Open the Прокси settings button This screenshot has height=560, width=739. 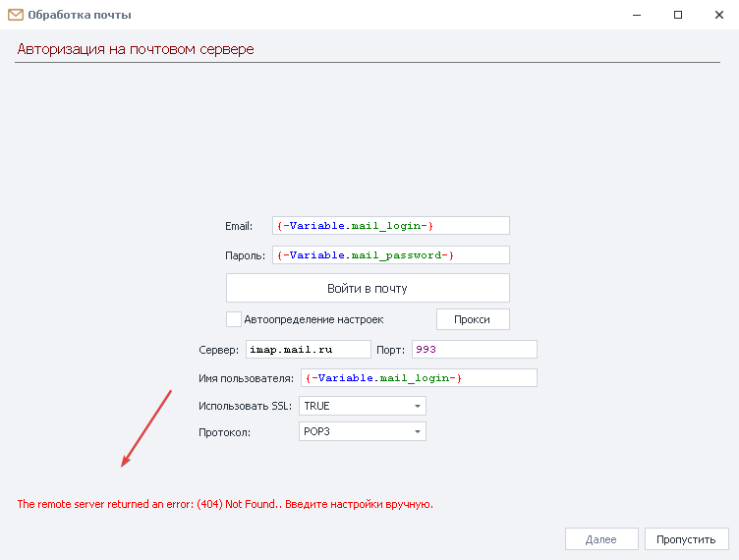pos(473,319)
